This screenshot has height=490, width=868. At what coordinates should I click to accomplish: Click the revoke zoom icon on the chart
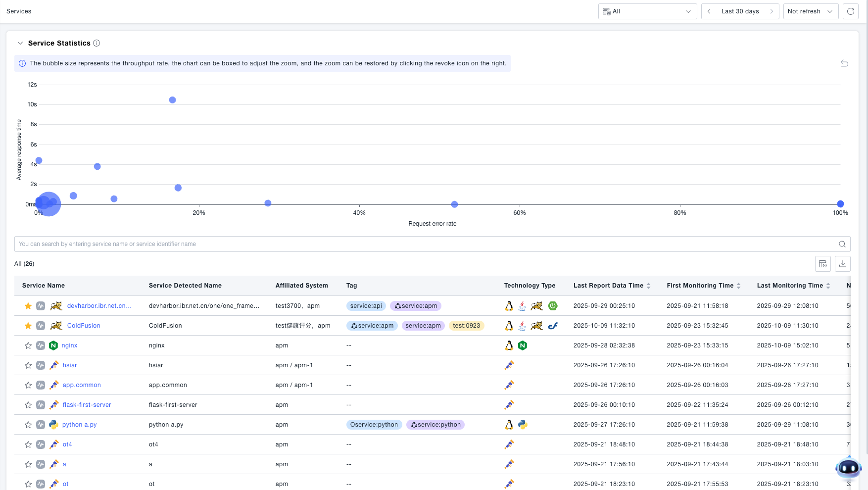point(844,63)
